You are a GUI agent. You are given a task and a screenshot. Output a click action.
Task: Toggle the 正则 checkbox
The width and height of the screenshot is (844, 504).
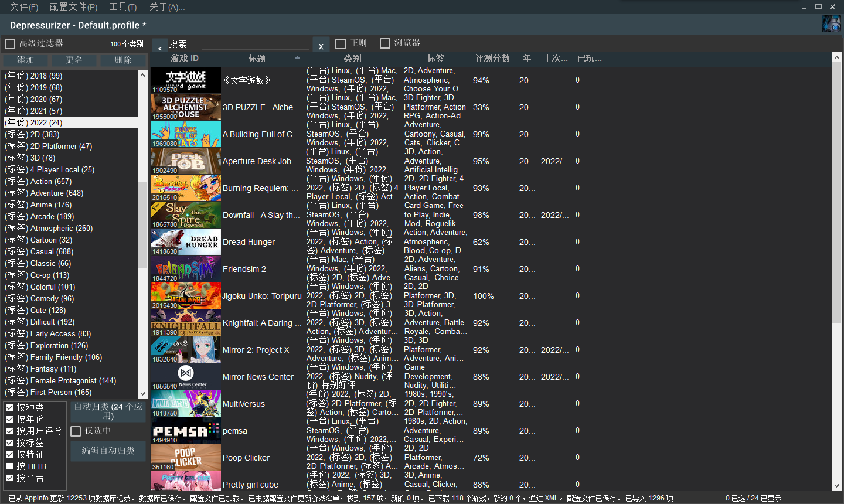pyautogui.click(x=341, y=43)
